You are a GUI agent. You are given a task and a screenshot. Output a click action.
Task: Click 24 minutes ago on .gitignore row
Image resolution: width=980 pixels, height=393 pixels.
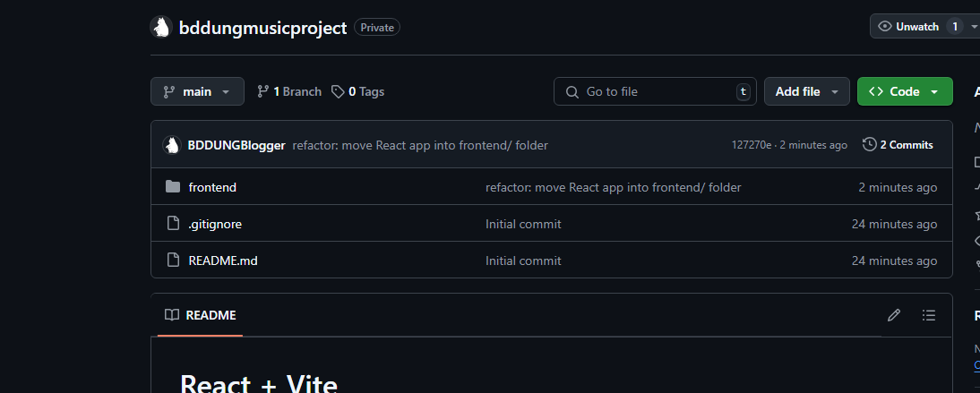[894, 225]
